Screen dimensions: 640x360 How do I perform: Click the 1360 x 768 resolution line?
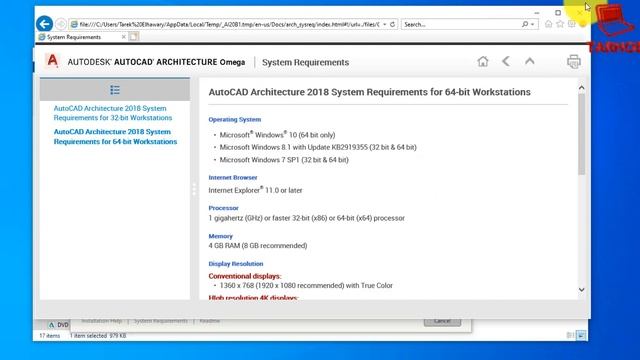coord(306,286)
